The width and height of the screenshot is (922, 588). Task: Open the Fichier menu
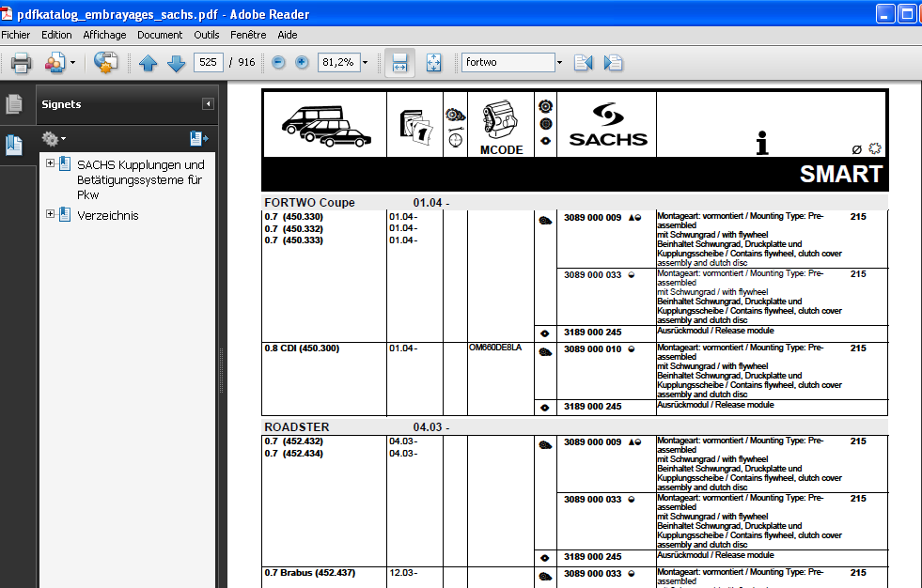click(x=16, y=35)
